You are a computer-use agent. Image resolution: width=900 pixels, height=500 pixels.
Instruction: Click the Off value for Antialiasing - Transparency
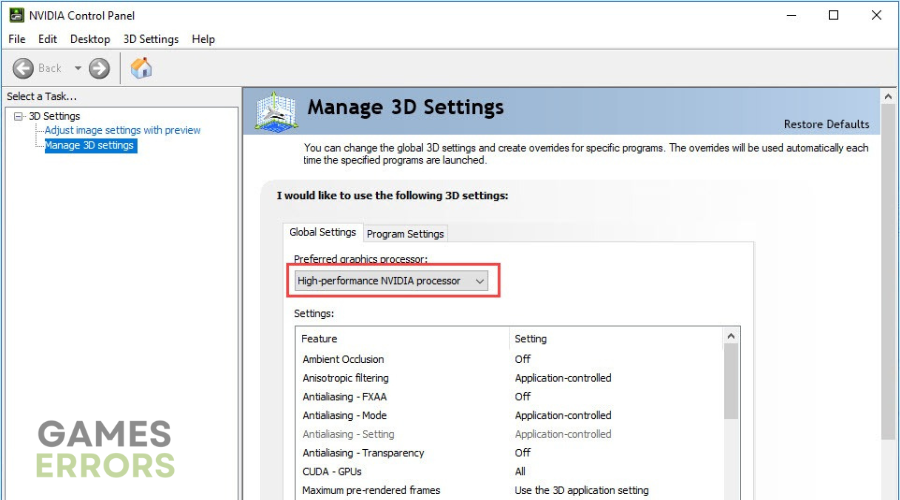(x=522, y=453)
